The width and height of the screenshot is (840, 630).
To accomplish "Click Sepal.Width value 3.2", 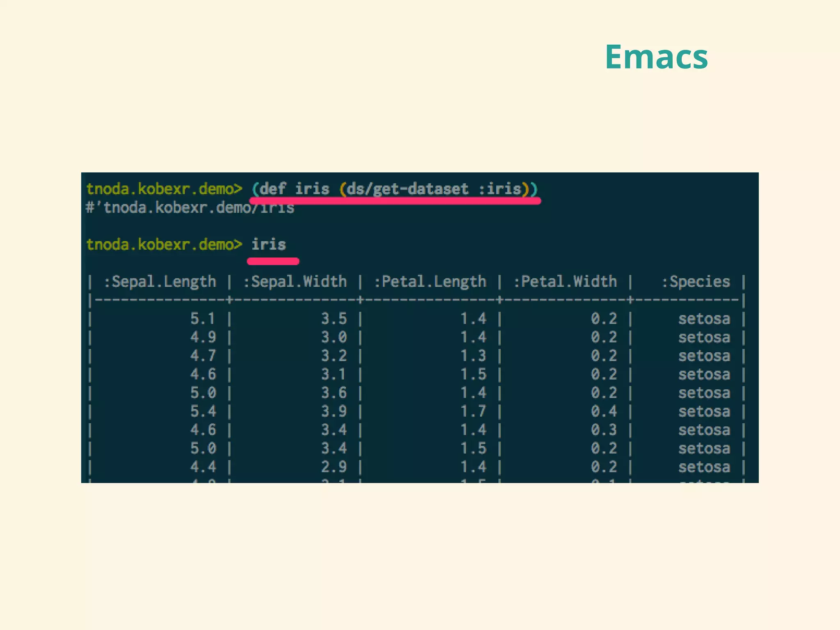I will coord(334,356).
